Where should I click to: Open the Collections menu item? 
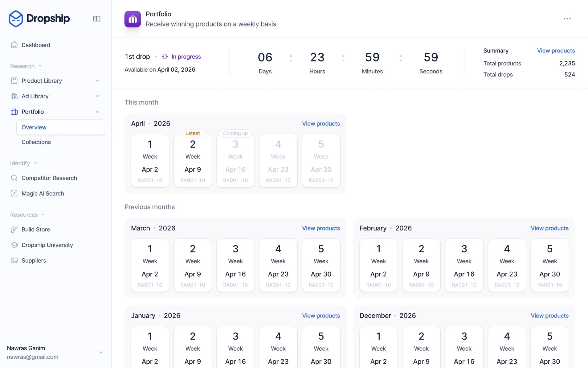(36, 142)
